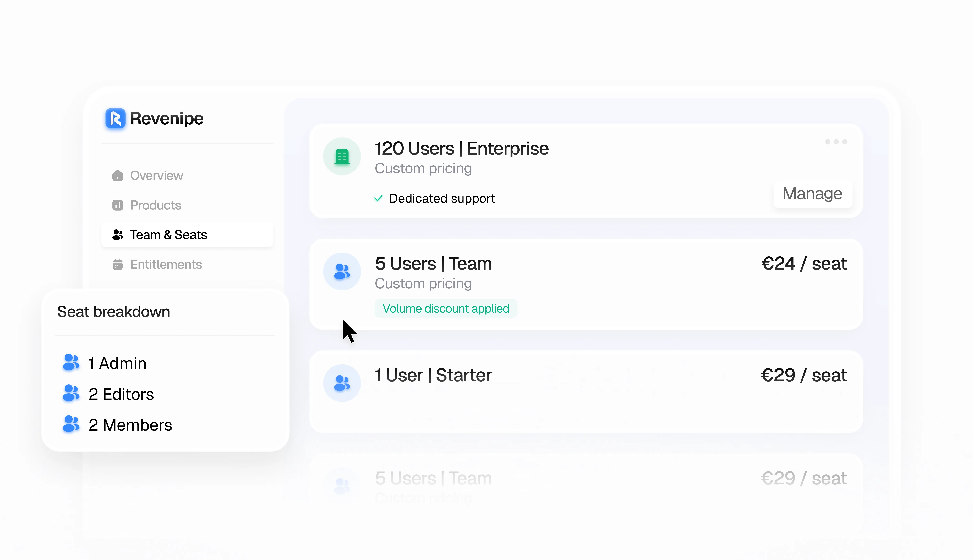Click the Dedicated support checkmark icon
This screenshot has width=973, height=560.
point(378,198)
